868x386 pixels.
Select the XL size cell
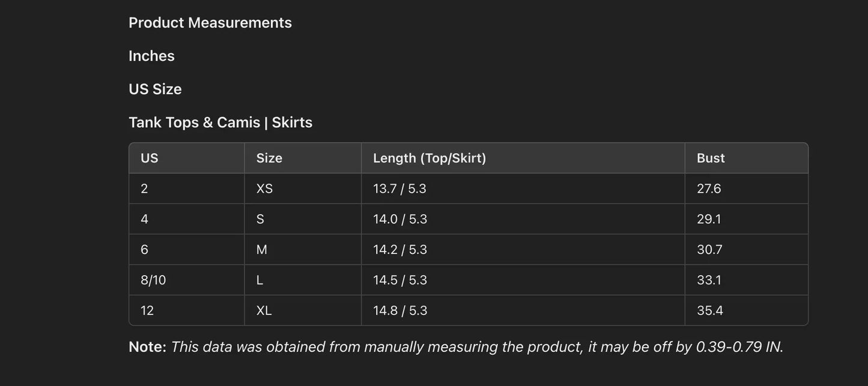pos(264,310)
